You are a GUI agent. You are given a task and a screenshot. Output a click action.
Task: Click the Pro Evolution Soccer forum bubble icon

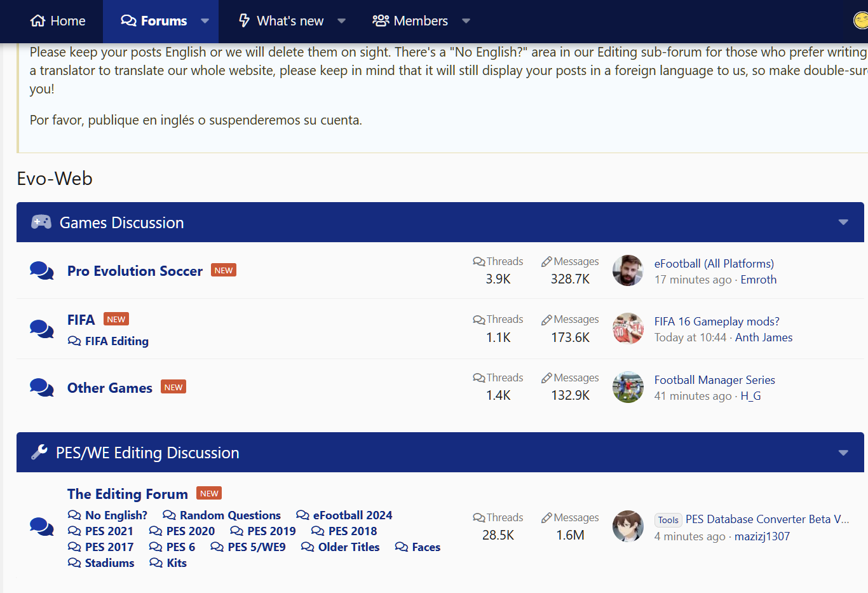pyautogui.click(x=42, y=271)
